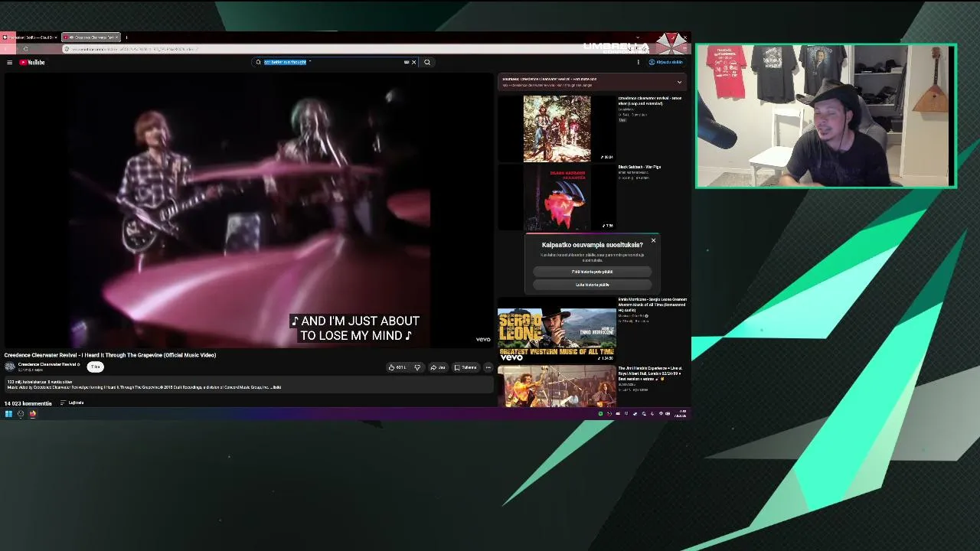Open more actions three-dot menu under video
980x551 pixels.
(x=488, y=367)
